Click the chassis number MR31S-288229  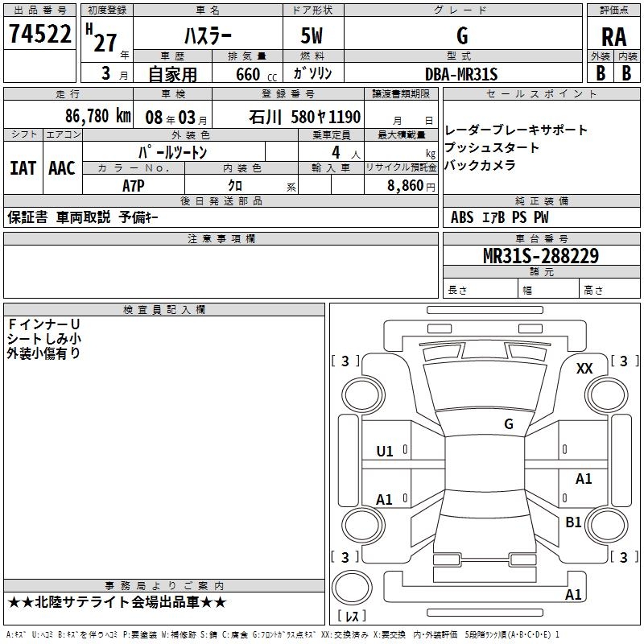pos(540,256)
